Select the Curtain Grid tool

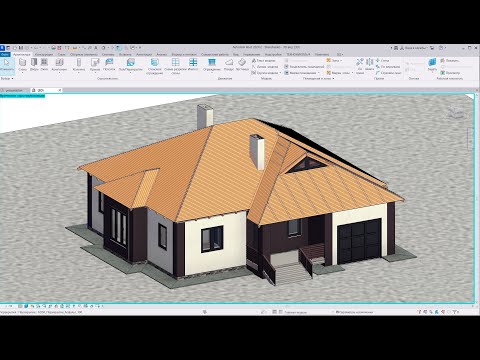(175, 66)
